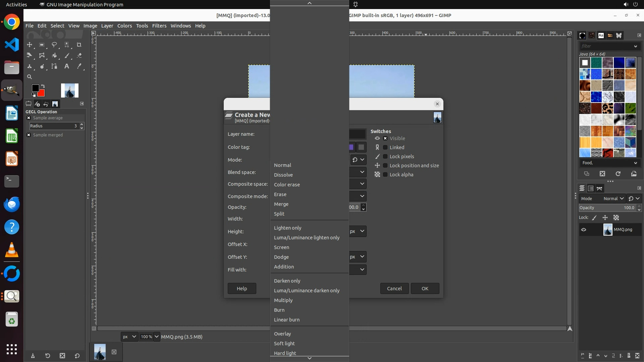Expand the zoom percentage dropdown
This screenshot has width=644, height=362.
157,337
